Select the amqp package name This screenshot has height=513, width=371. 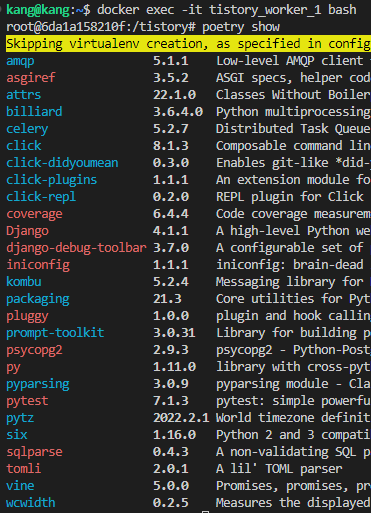point(20,61)
